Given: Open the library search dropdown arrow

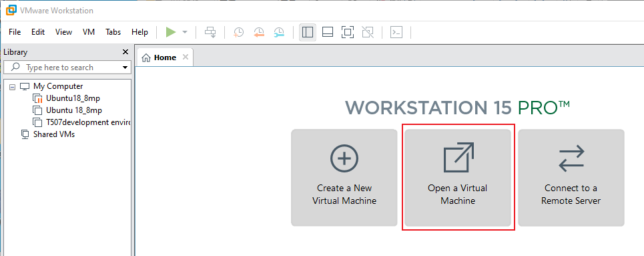Looking at the screenshot, I should tap(125, 68).
